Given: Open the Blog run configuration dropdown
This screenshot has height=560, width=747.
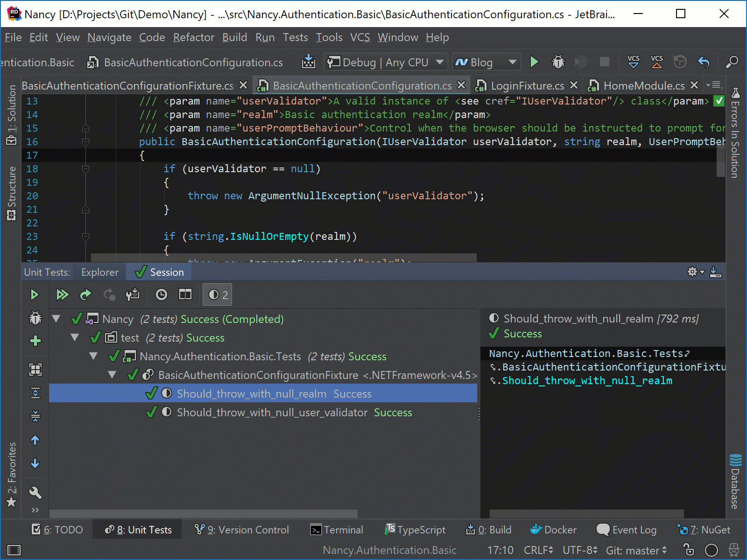Looking at the screenshot, I should (486, 62).
